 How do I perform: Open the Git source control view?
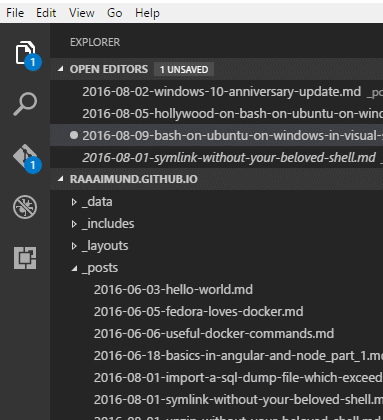point(25,156)
